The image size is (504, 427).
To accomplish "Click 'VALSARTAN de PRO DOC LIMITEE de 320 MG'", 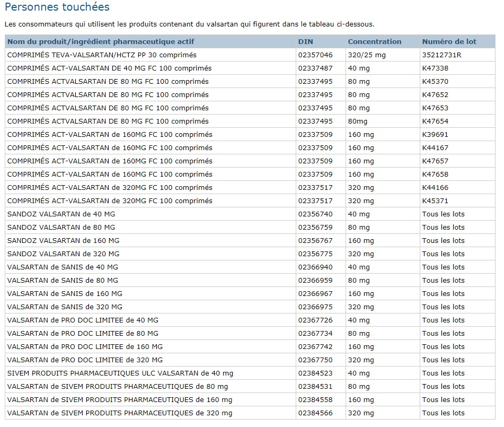I will pos(85,360).
